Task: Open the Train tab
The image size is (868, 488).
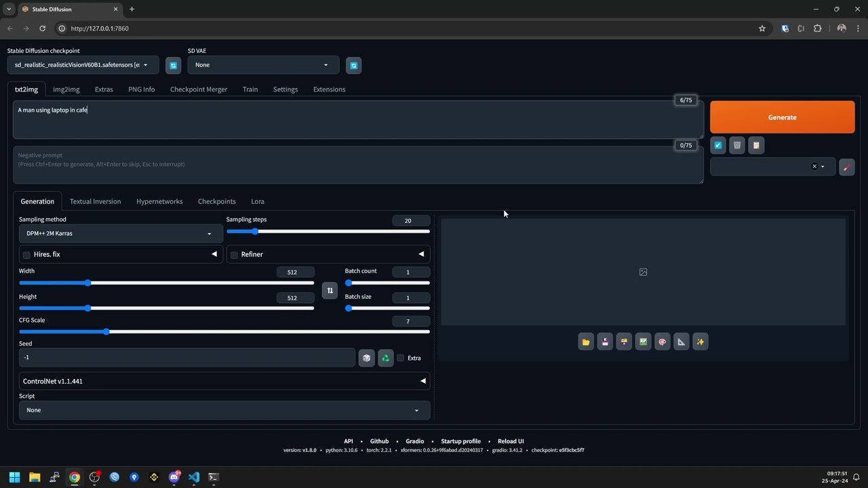Action: click(x=250, y=89)
